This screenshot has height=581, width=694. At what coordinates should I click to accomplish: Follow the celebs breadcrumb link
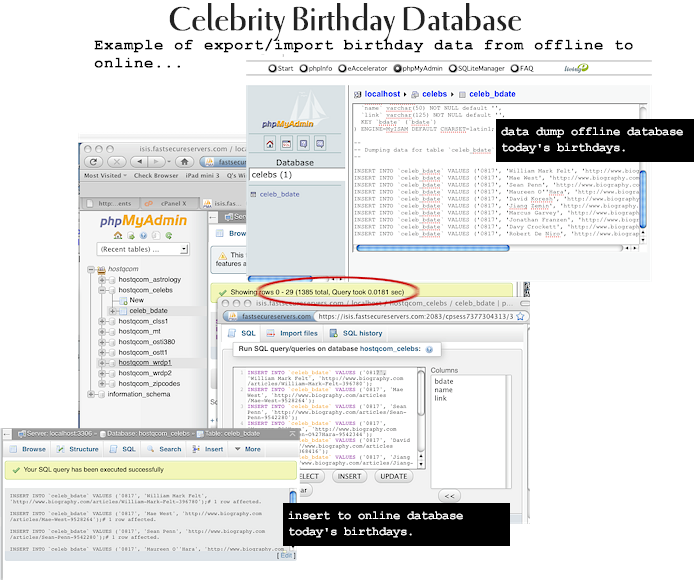[x=434, y=94]
